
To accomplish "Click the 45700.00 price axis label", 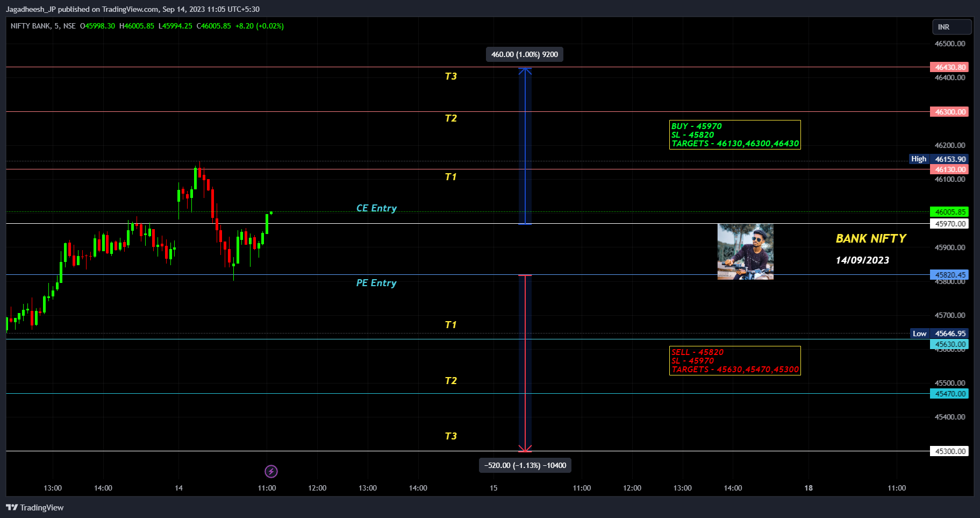I will pyautogui.click(x=950, y=315).
